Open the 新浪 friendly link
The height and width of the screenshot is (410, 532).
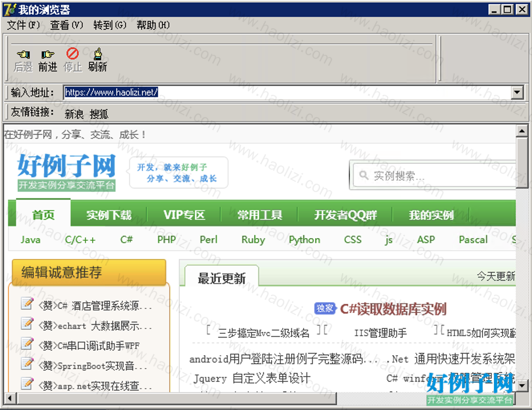[x=74, y=114]
